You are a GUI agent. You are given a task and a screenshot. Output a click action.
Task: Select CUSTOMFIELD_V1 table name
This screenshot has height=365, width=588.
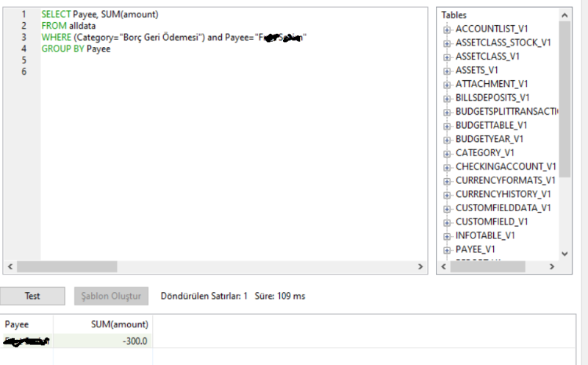click(x=492, y=222)
